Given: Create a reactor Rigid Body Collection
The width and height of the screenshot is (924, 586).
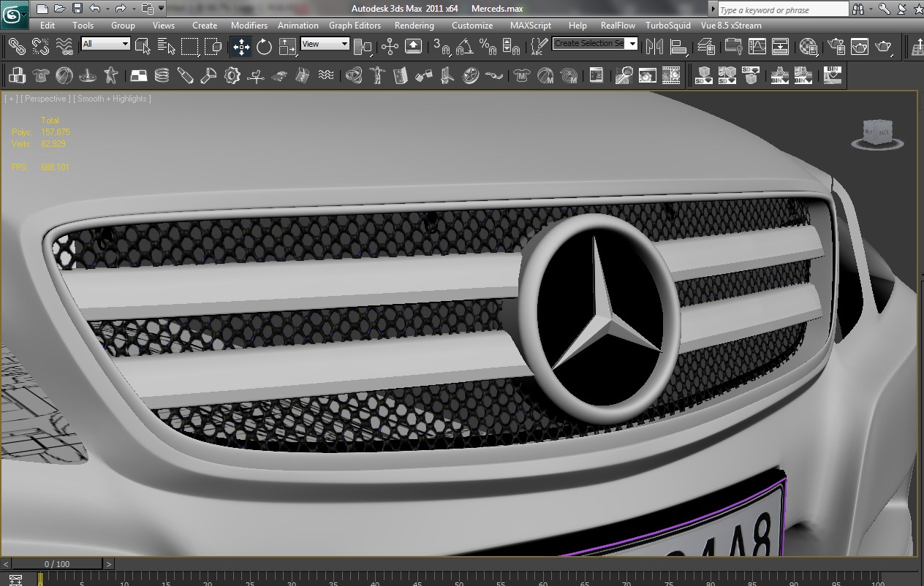Looking at the screenshot, I should [x=17, y=75].
